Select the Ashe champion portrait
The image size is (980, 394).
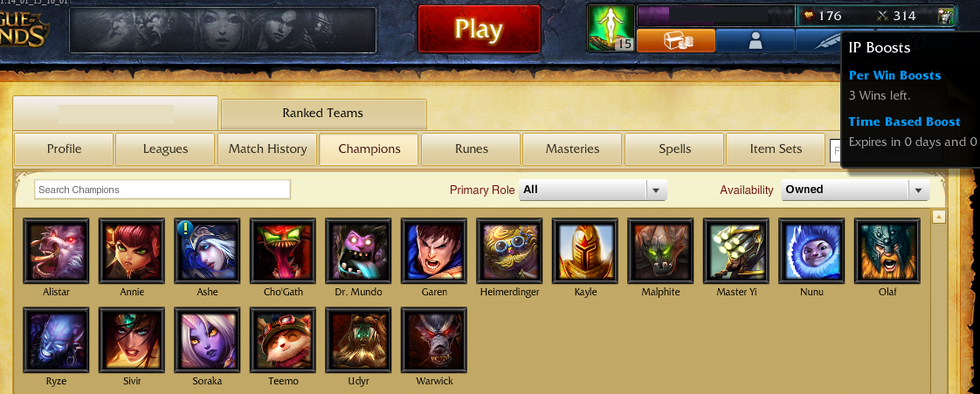pos(207,251)
